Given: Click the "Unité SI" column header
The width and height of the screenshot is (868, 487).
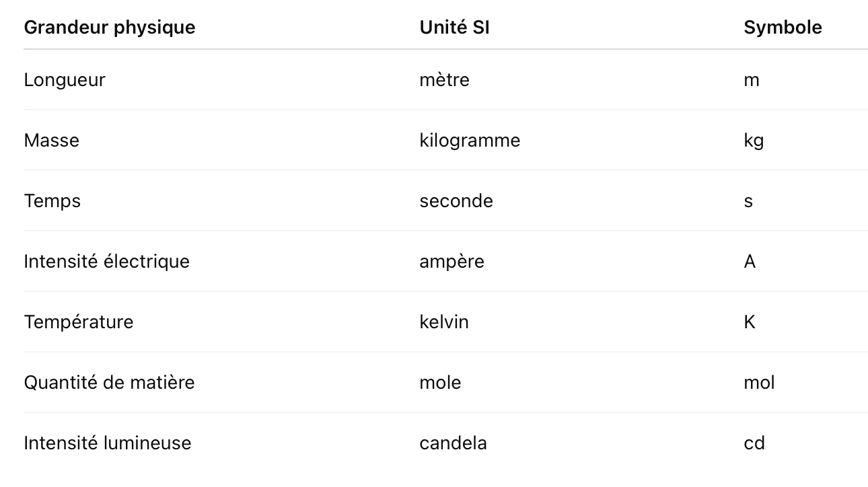Looking at the screenshot, I should tap(454, 28).
